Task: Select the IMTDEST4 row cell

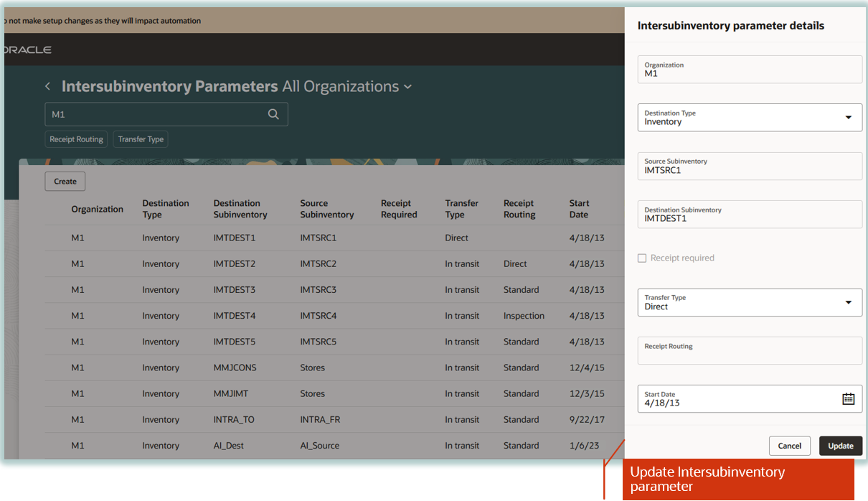Action: click(235, 316)
